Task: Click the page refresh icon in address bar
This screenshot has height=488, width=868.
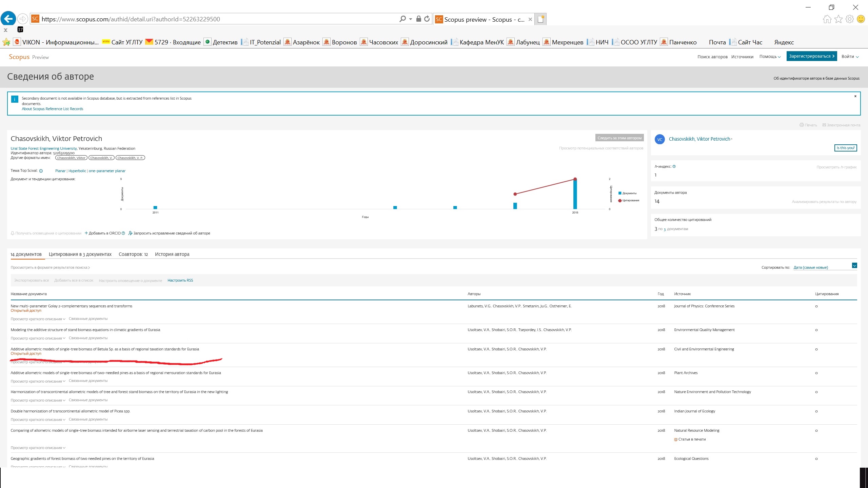Action: [427, 19]
